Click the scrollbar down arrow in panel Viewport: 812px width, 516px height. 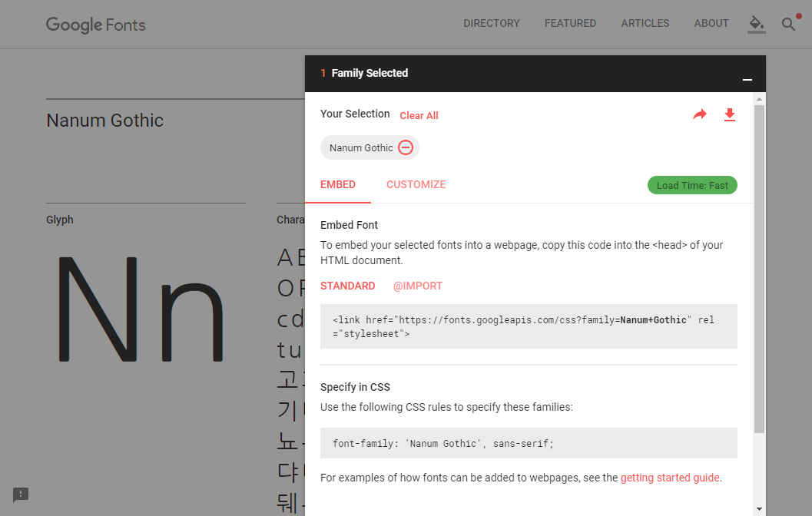(x=759, y=508)
